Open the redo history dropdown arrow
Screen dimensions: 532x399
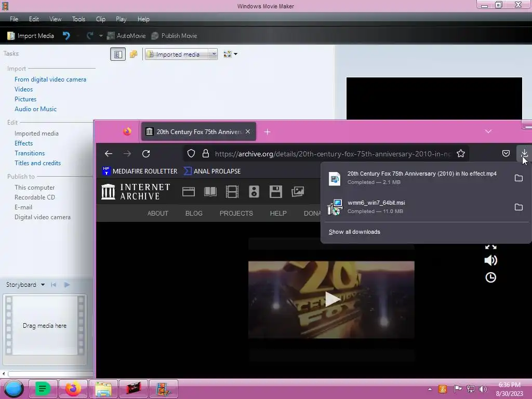tap(101, 36)
